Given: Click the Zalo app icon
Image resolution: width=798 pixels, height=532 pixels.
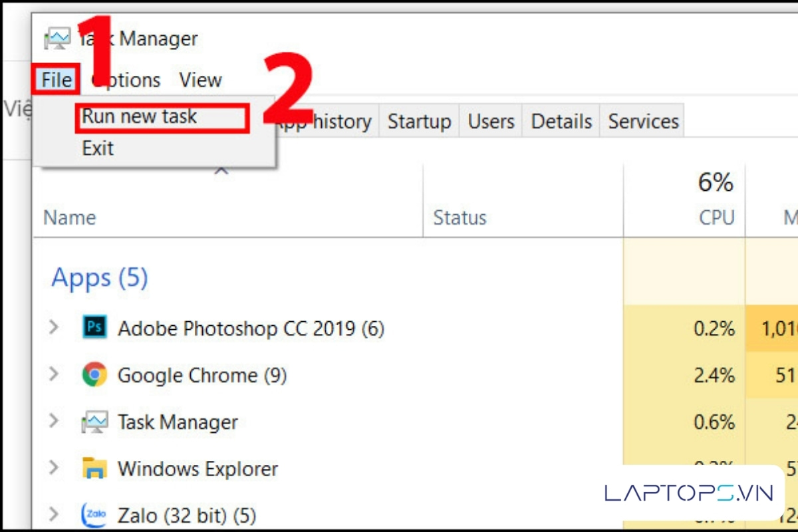Looking at the screenshot, I should coord(94,515).
